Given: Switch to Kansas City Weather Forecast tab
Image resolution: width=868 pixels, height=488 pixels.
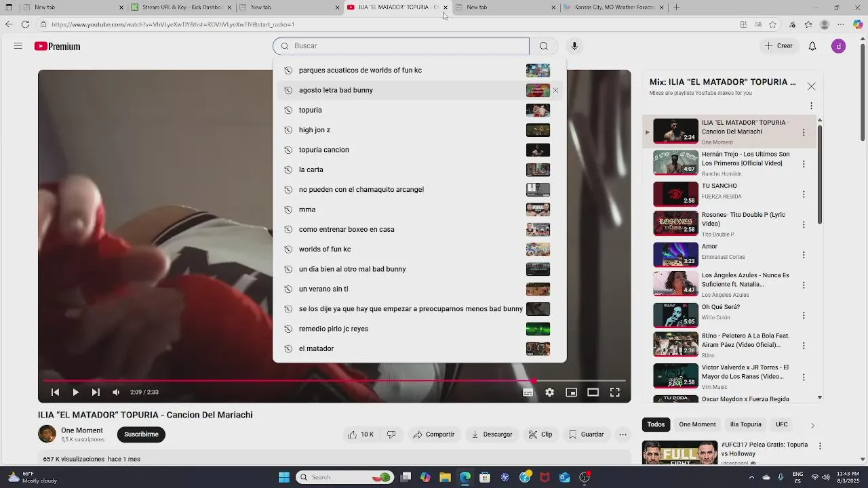Looking at the screenshot, I should [x=614, y=7].
